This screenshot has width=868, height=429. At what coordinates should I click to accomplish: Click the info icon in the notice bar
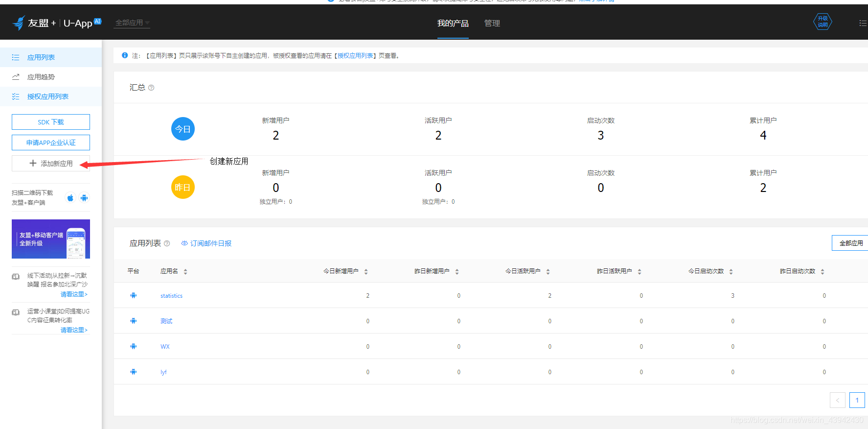125,55
